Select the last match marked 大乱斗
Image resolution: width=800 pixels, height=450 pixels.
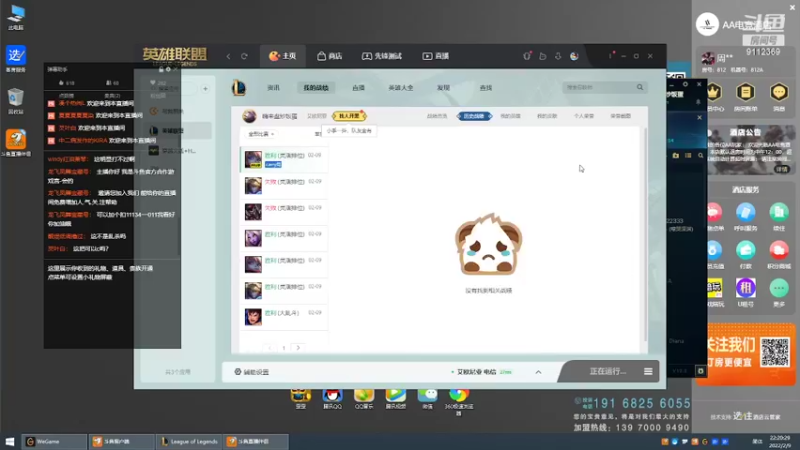point(284,317)
